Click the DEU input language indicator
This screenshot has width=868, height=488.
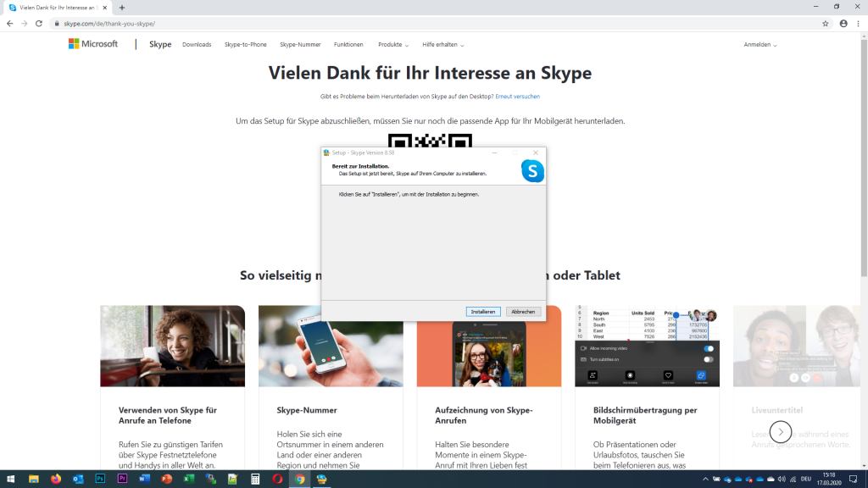tap(806, 480)
